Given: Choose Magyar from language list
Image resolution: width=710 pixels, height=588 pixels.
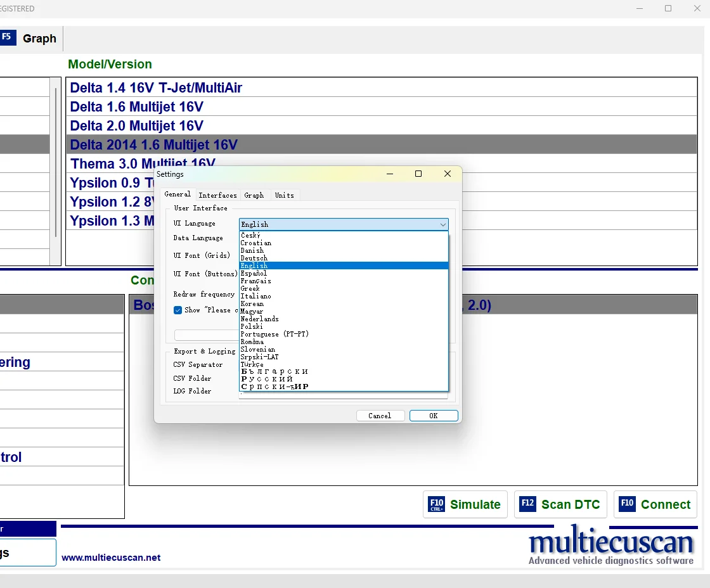Looking at the screenshot, I should tap(344, 312).
